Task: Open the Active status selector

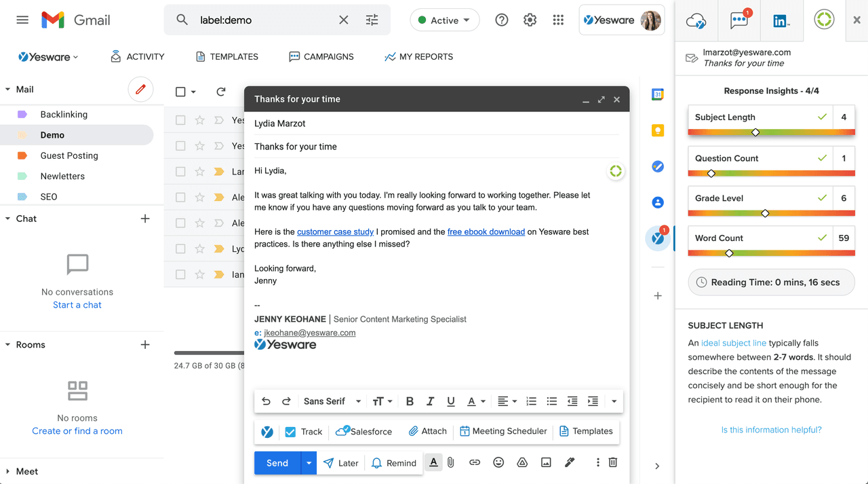Action: 444,20
